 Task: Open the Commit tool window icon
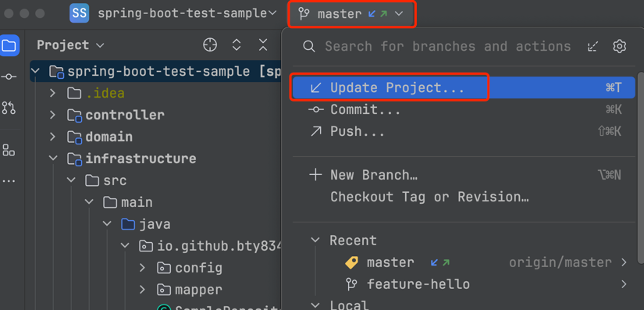point(9,77)
